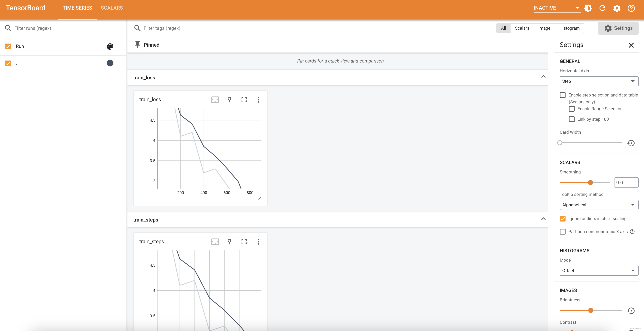644x331 pixels.
Task: Adjust the Smoothing slider handle
Action: pyautogui.click(x=590, y=182)
